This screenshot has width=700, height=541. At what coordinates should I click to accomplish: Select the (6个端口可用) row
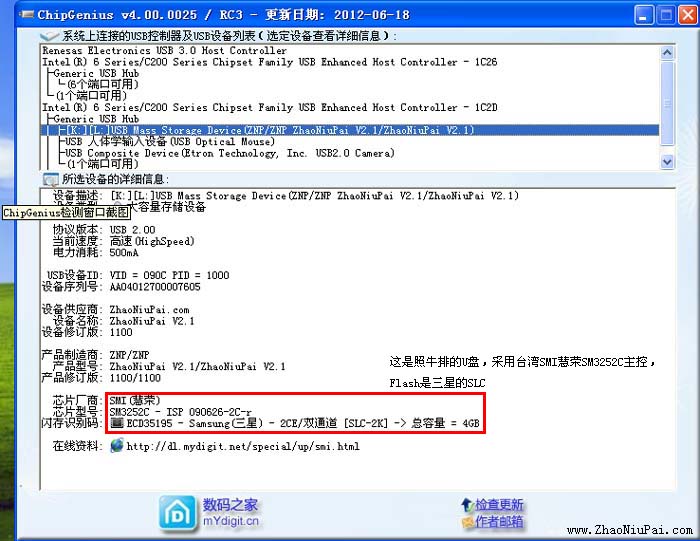click(103, 84)
